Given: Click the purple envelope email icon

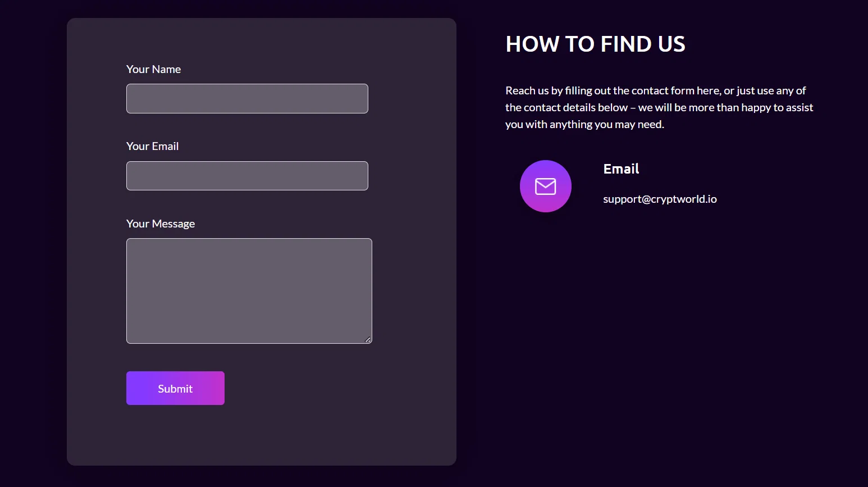Looking at the screenshot, I should [x=545, y=186].
